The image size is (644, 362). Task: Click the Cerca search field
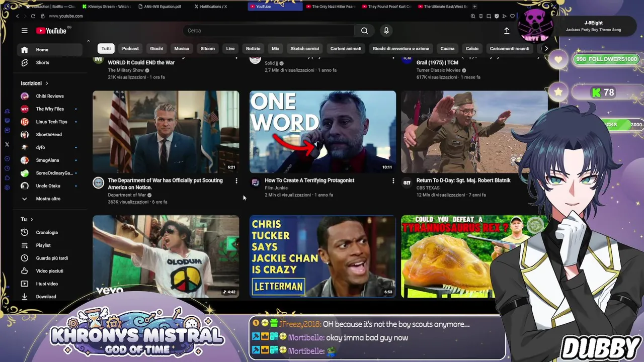[x=269, y=31]
